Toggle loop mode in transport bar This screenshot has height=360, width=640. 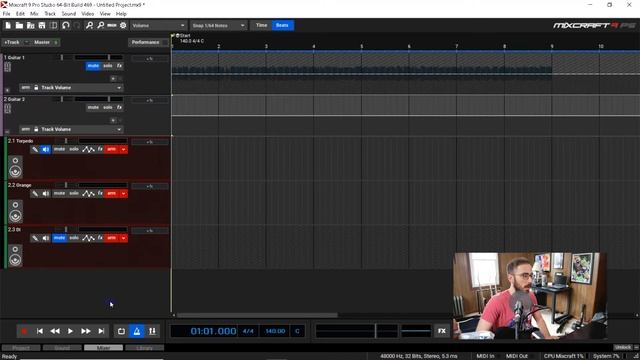(x=121, y=331)
